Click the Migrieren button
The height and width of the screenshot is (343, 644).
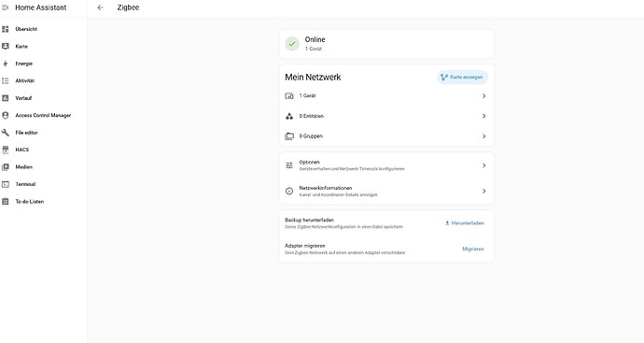[x=473, y=249]
